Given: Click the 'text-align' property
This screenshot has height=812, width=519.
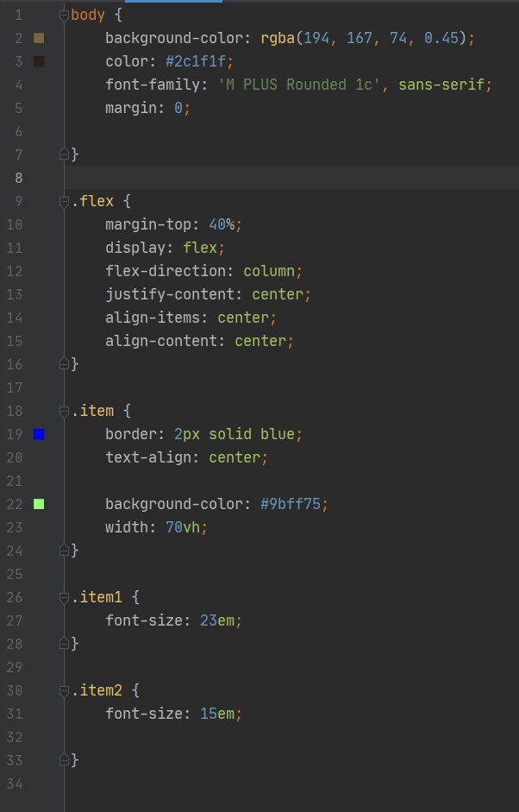Looking at the screenshot, I should click(x=148, y=457).
